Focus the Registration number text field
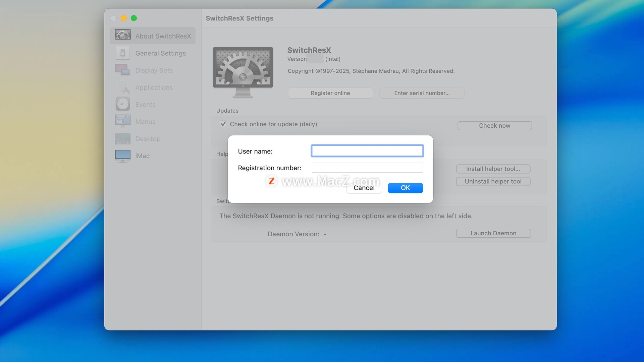This screenshot has height=362, width=644. 367,168
